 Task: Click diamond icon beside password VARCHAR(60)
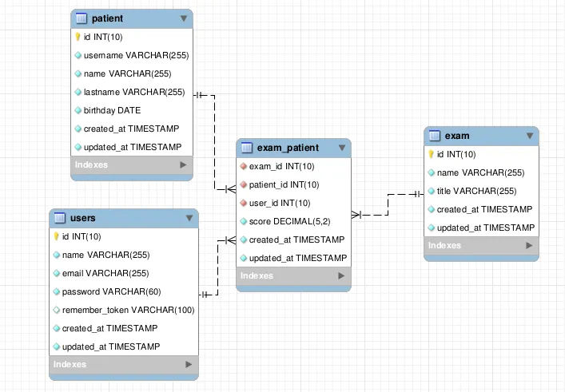click(x=56, y=291)
